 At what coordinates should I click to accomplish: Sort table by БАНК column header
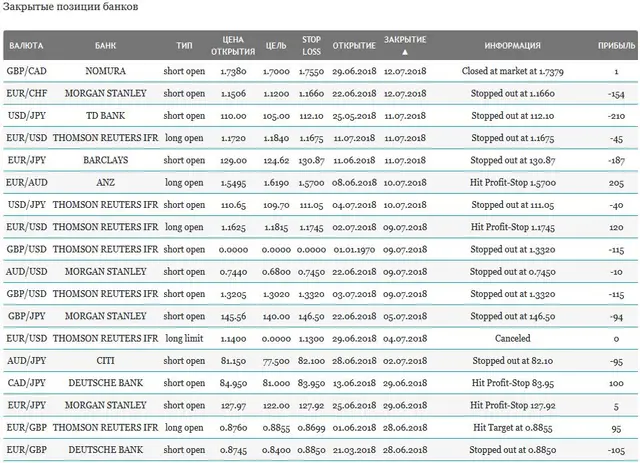[x=105, y=46]
